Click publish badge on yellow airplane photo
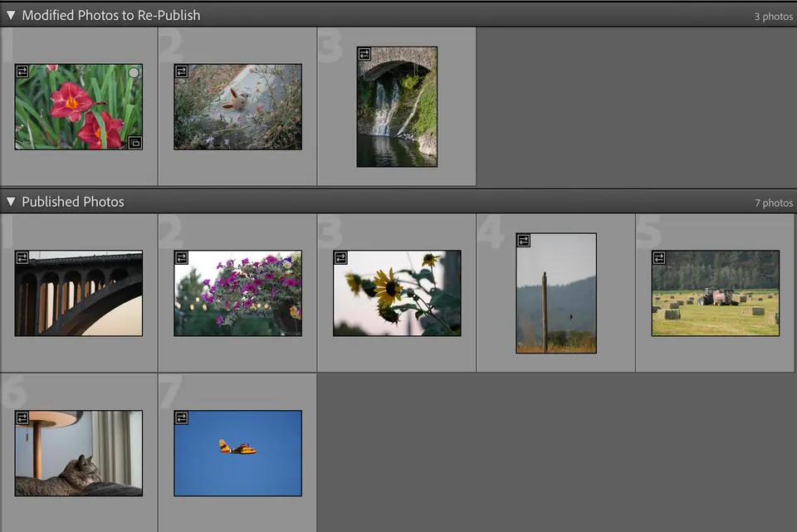 pos(182,417)
